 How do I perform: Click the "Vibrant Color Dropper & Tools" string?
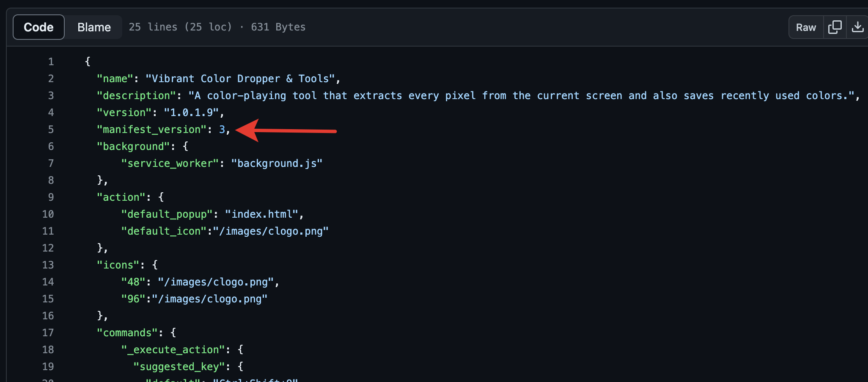(x=240, y=79)
